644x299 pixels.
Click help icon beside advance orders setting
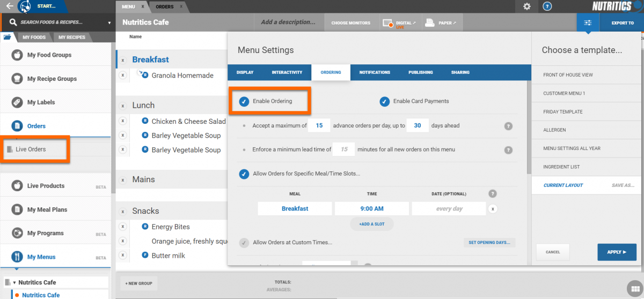(508, 126)
